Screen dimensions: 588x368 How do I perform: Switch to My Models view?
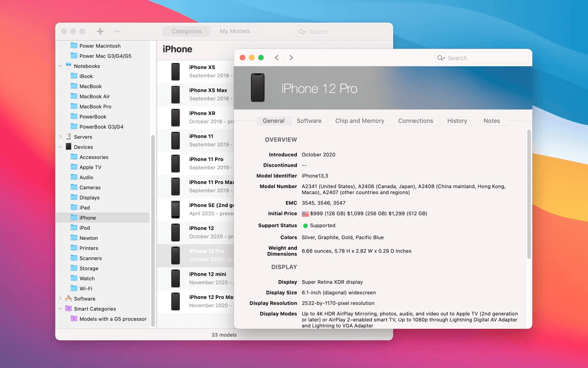(x=235, y=31)
